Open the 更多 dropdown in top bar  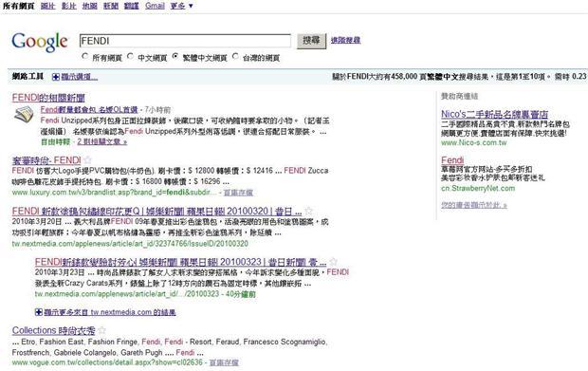(x=181, y=6)
